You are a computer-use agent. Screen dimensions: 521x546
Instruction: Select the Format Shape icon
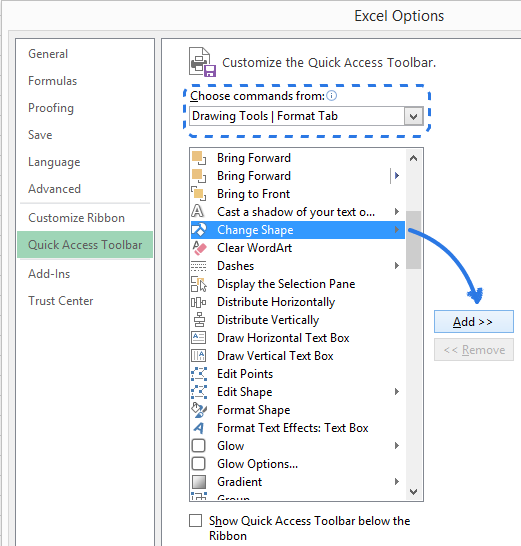(199, 410)
